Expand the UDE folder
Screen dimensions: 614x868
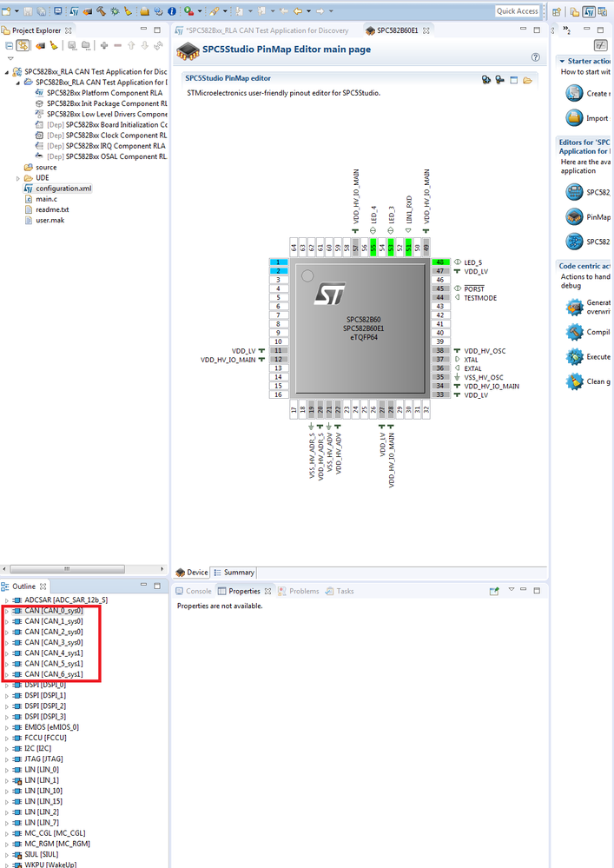click(18, 178)
